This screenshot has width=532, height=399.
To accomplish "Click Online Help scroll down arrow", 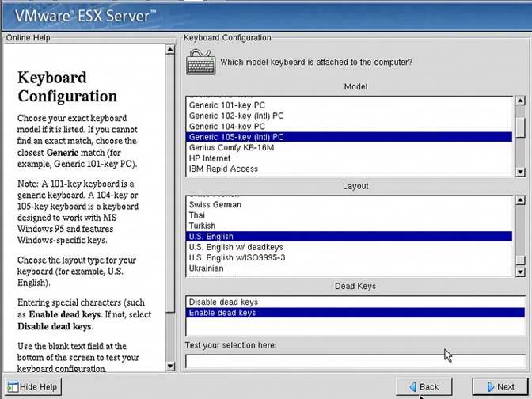I will 170,367.
